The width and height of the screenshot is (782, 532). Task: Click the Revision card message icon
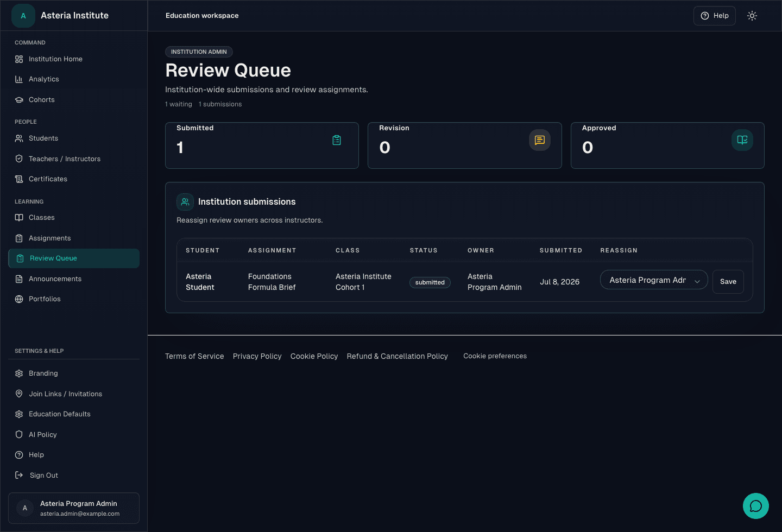click(x=540, y=140)
